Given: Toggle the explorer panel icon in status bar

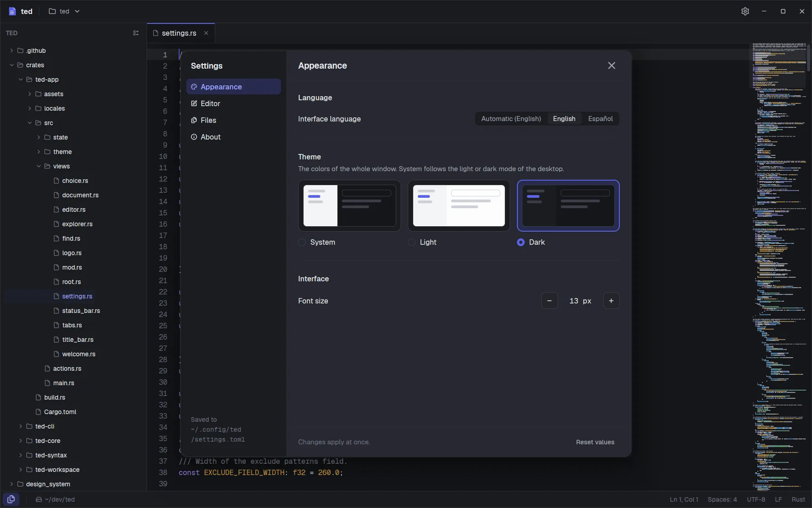Looking at the screenshot, I should click(x=11, y=499).
